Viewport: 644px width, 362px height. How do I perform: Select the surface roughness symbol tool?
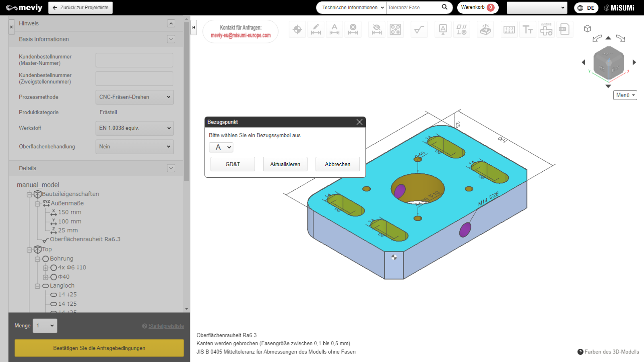point(419,29)
